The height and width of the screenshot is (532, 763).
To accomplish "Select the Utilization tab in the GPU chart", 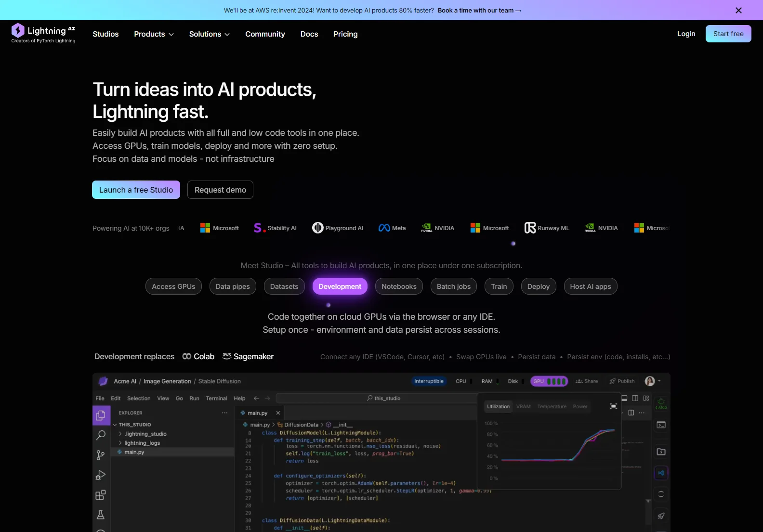I will click(498, 406).
